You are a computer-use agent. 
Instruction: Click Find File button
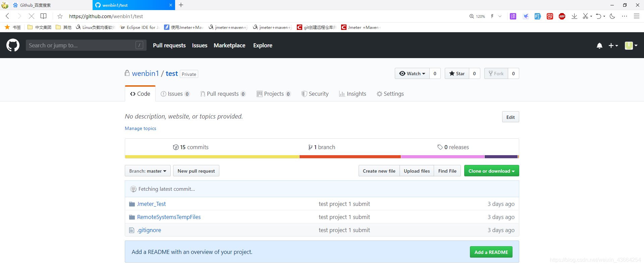[x=447, y=171]
